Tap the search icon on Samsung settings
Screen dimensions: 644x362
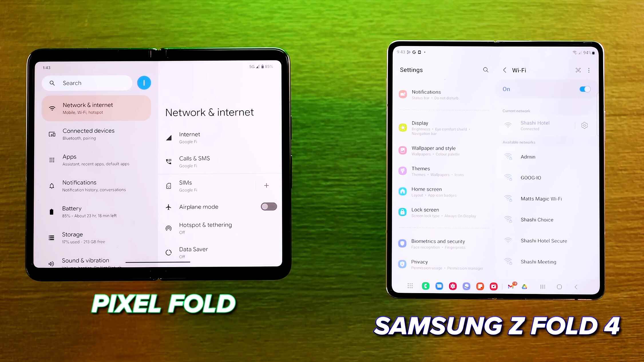click(486, 70)
